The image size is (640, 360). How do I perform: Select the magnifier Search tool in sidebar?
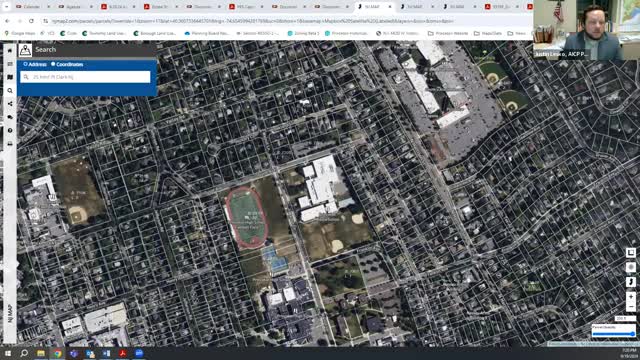(x=10, y=91)
